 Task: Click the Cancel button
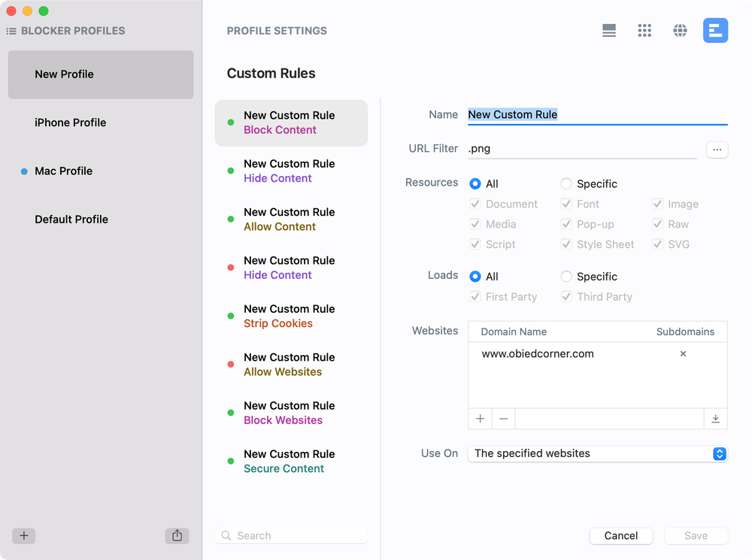click(621, 536)
